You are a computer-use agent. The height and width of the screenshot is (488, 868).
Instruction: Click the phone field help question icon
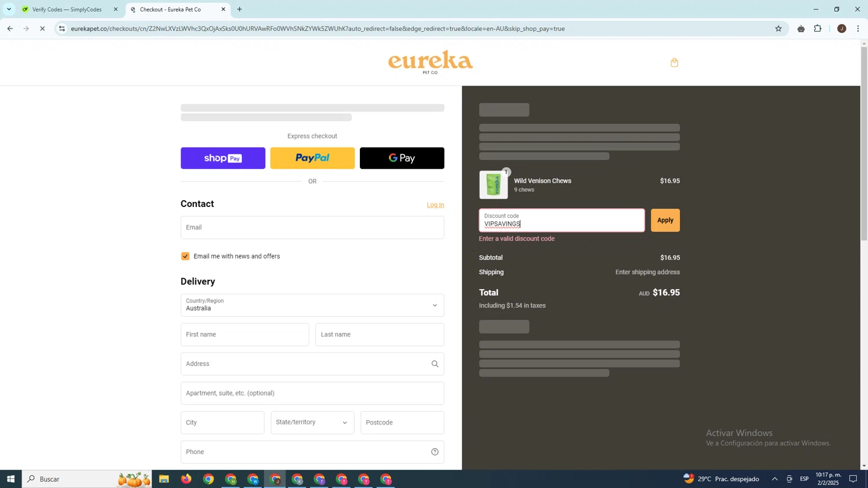coord(435,452)
